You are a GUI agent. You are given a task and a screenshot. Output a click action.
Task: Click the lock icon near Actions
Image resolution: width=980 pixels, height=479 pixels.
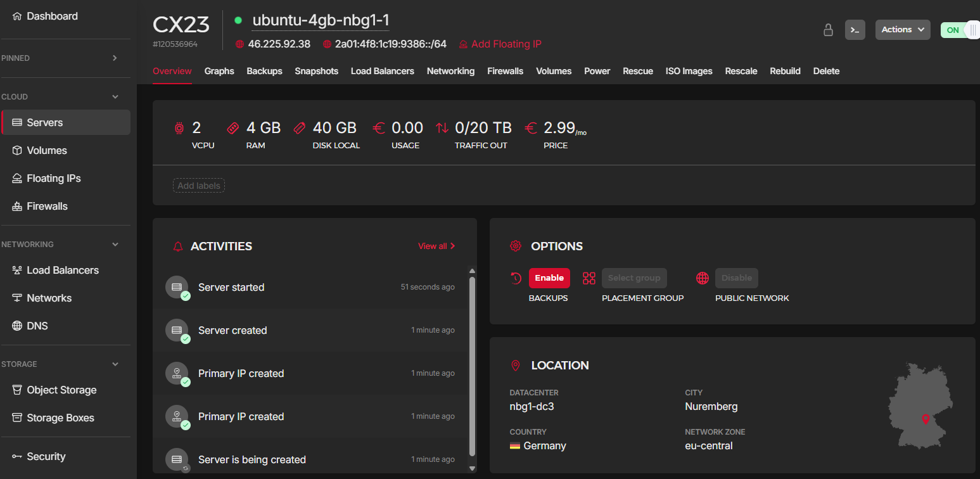tap(828, 29)
